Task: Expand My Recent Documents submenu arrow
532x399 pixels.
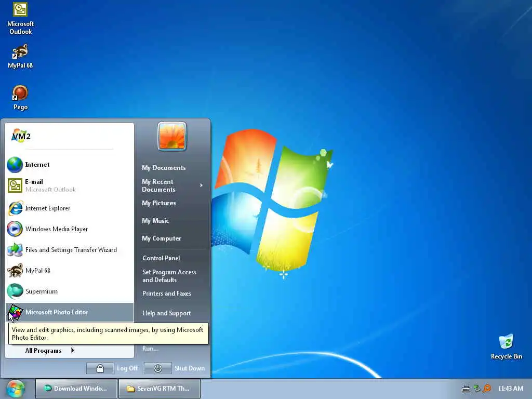Action: (x=201, y=185)
